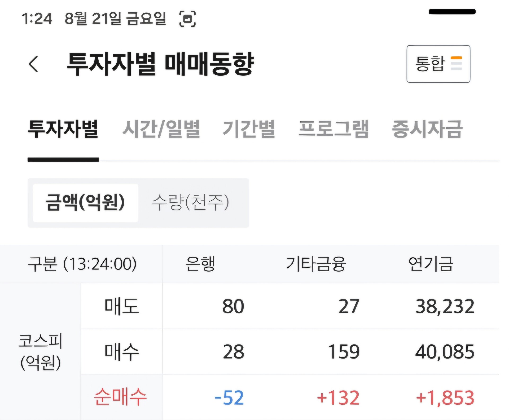Tap the 순매수 row label
Viewport: 509px width, 420px height.
click(120, 397)
